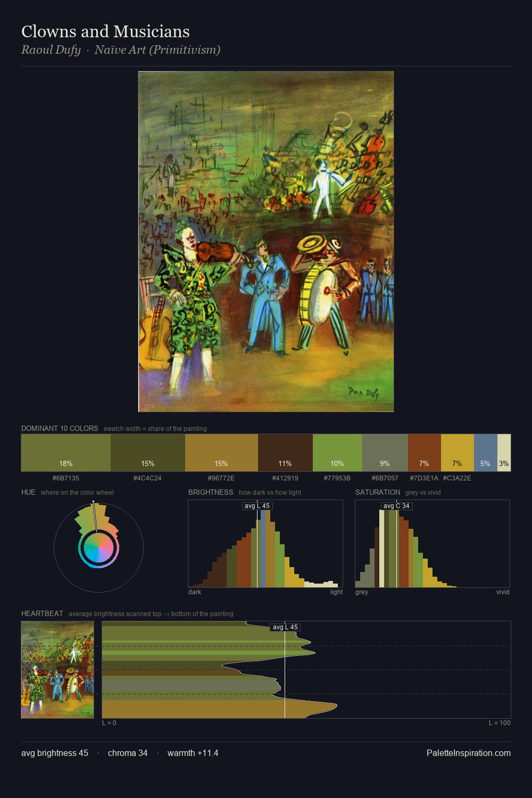Click the 'grey' axis label
Screen dimensions: 532x798
362,592
